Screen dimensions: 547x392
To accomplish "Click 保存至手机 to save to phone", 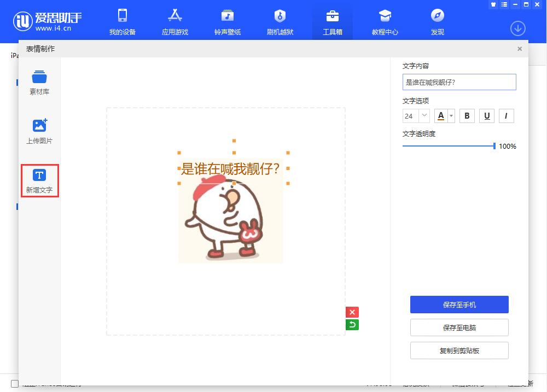I will coord(459,305).
